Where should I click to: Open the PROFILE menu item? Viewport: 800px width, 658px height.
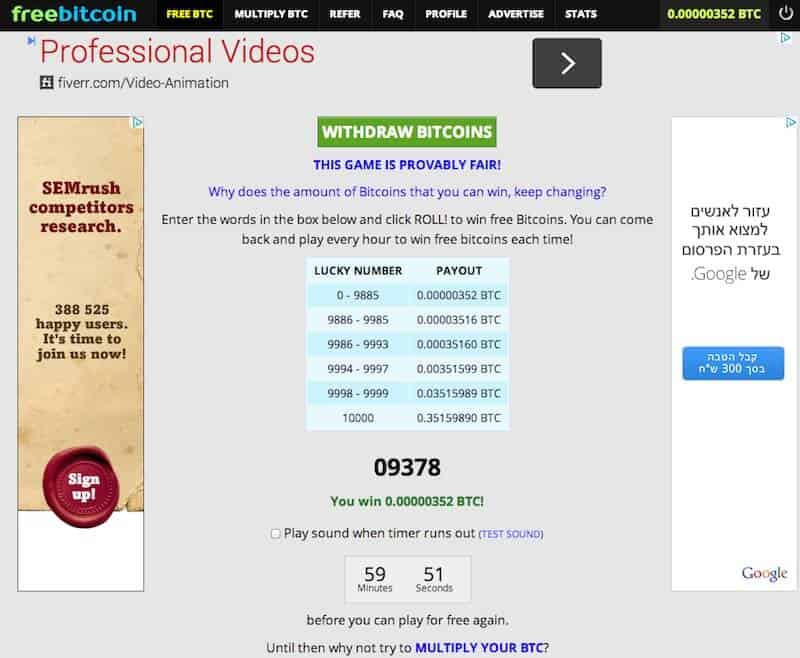pyautogui.click(x=445, y=14)
